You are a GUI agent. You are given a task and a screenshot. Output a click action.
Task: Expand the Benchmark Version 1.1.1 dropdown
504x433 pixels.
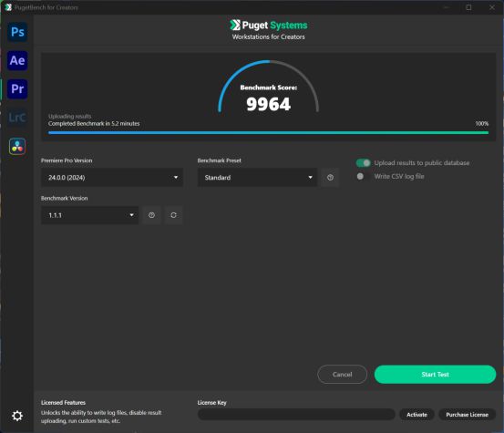point(89,215)
